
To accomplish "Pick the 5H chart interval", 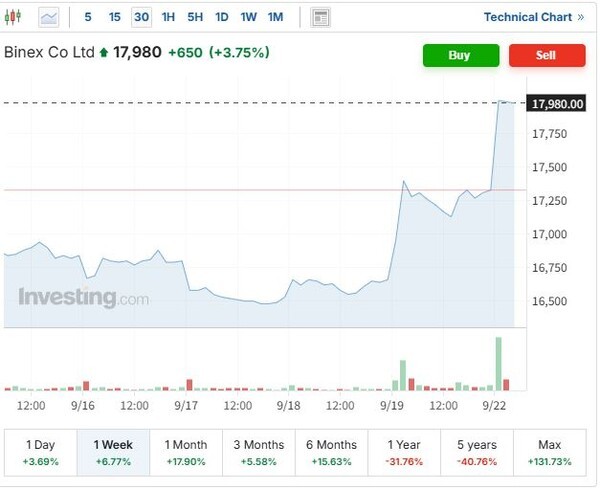I will click(195, 17).
